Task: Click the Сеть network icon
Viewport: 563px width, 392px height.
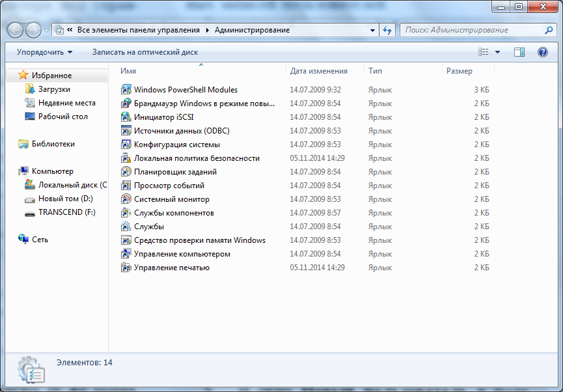Action: pyautogui.click(x=23, y=239)
